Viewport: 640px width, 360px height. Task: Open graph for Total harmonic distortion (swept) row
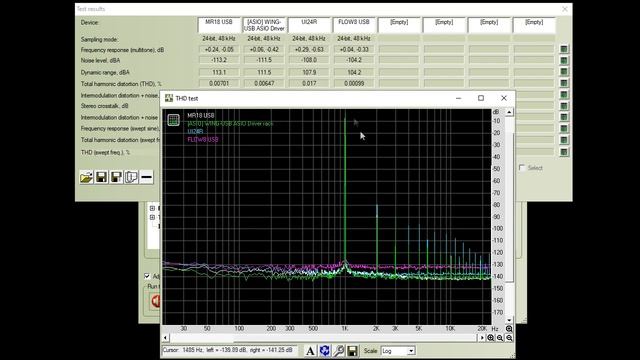pyautogui.click(x=564, y=140)
